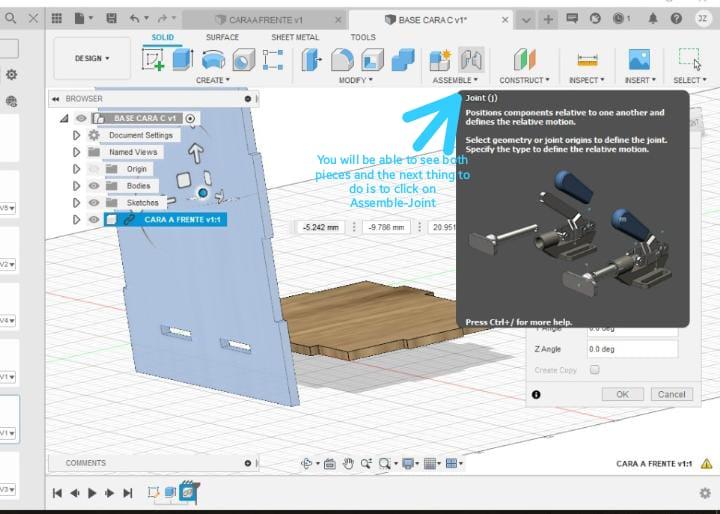Open the data panel grid icon

coord(57,18)
